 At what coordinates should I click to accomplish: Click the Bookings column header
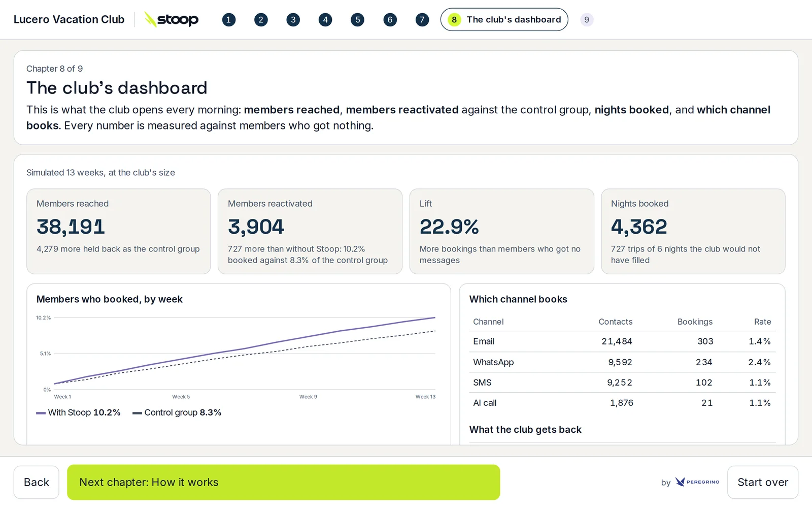(x=695, y=322)
